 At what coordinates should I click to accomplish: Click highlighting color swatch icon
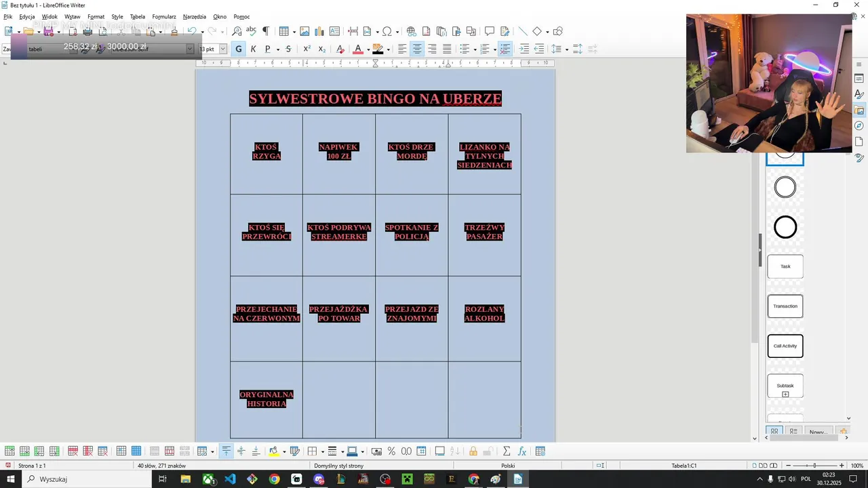(x=378, y=49)
